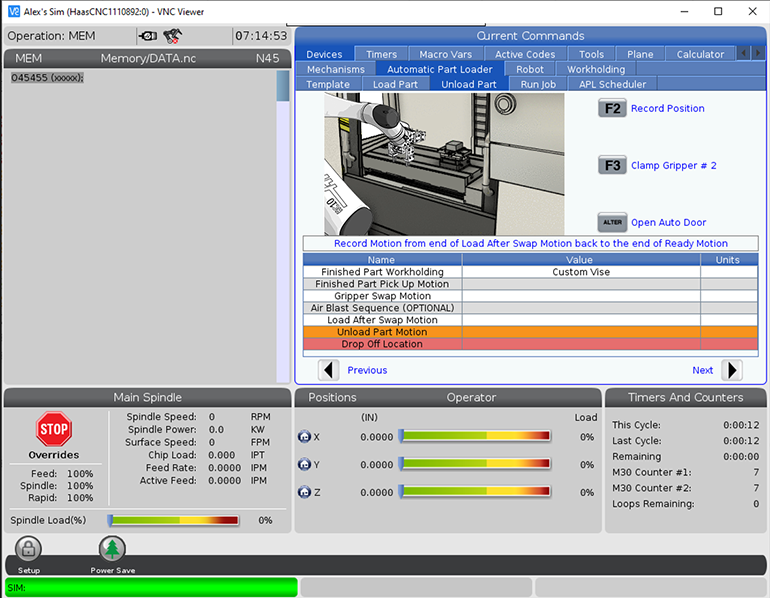
Task: Click the red STOP overrides icon
Action: (x=54, y=430)
